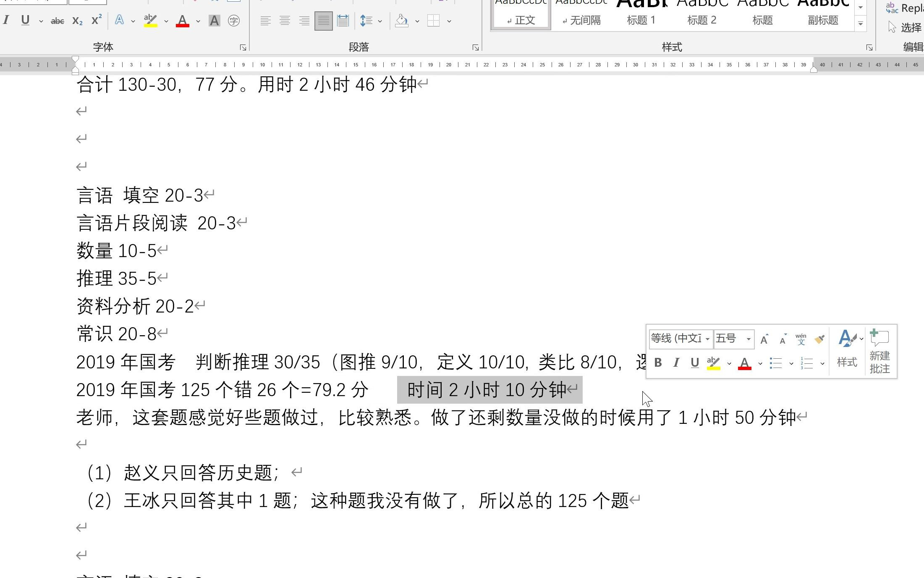Click paragraph shading paint bucket

(402, 21)
